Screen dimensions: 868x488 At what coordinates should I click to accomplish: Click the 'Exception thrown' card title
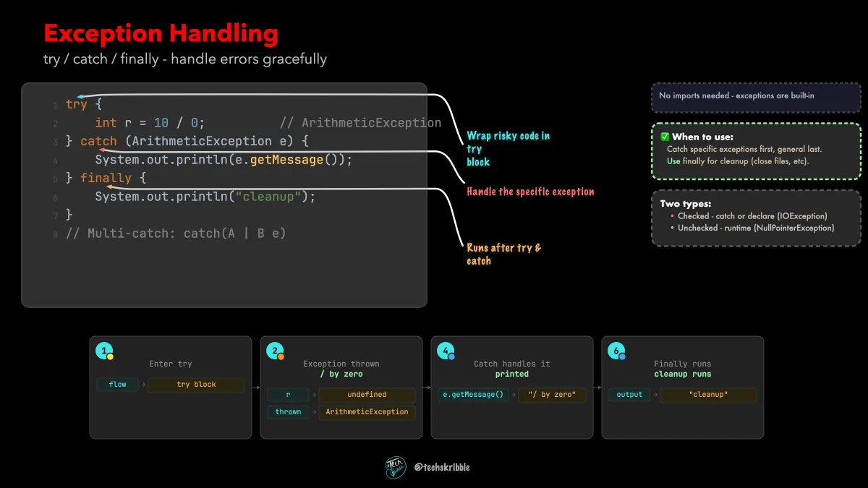coord(341,364)
